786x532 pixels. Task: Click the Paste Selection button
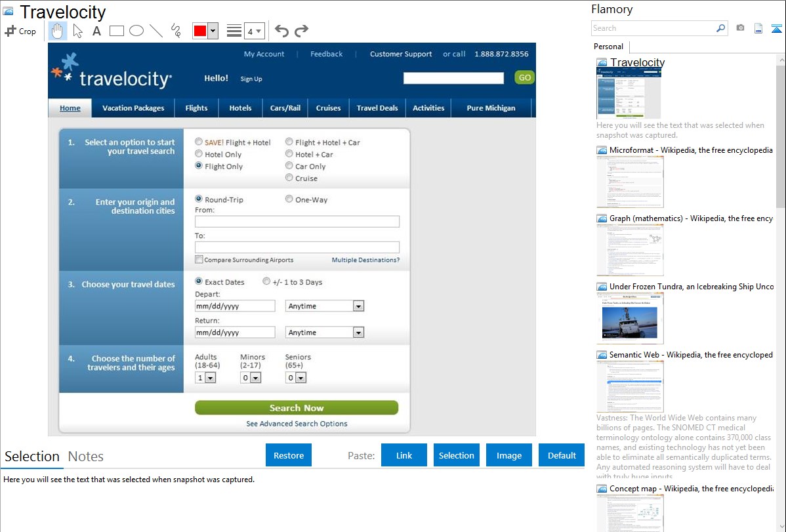coord(457,455)
